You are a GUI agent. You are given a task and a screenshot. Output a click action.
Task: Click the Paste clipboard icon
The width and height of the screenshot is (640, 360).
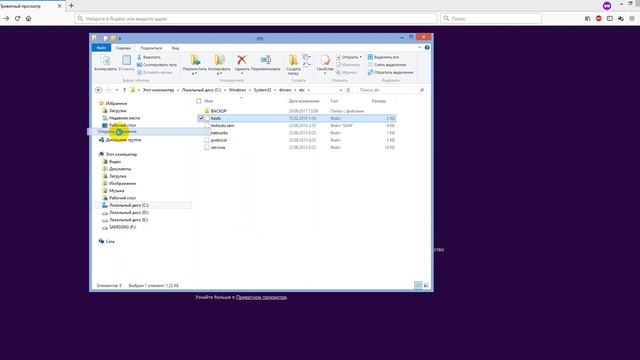coord(127,60)
